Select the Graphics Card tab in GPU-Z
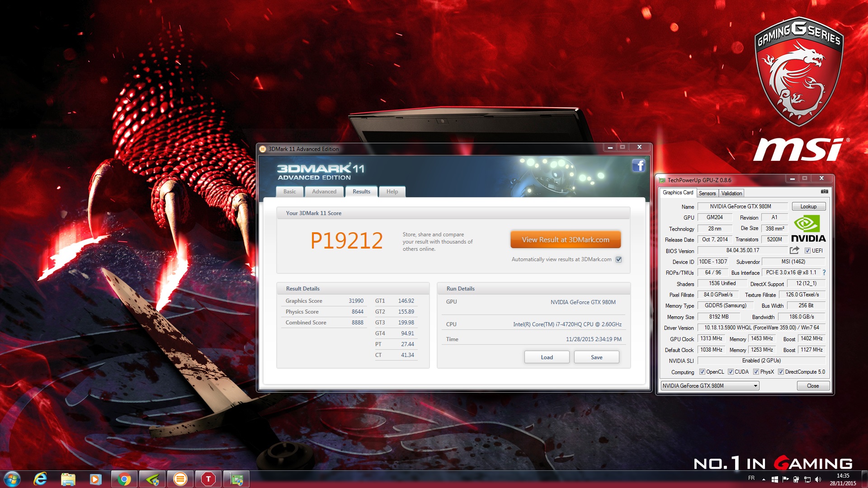868x488 pixels. (678, 192)
